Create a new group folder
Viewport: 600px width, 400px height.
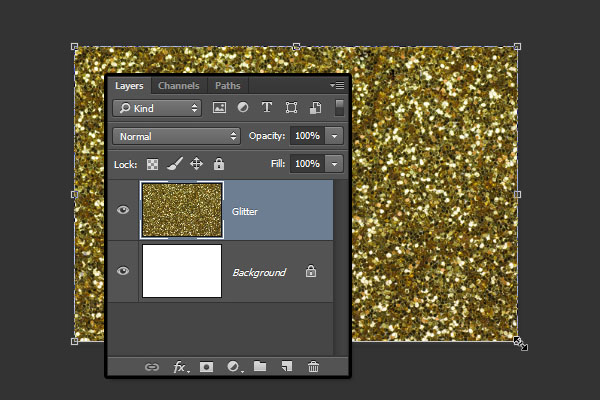(260, 367)
